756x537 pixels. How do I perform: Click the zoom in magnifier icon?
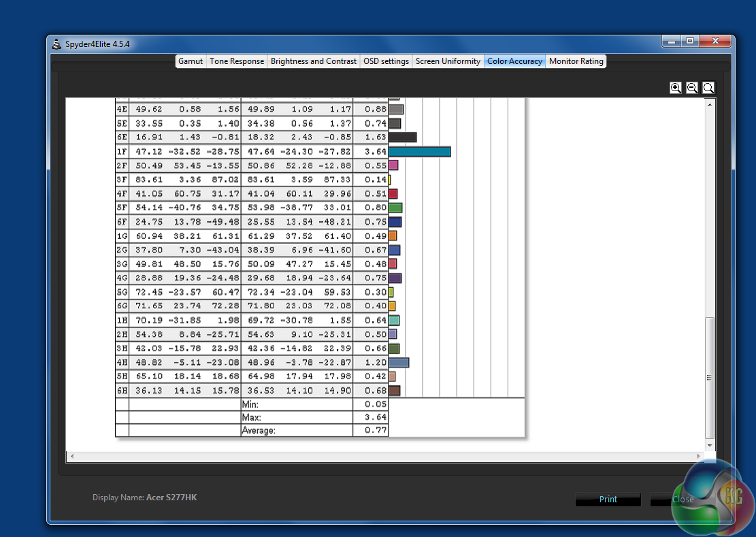[676, 88]
